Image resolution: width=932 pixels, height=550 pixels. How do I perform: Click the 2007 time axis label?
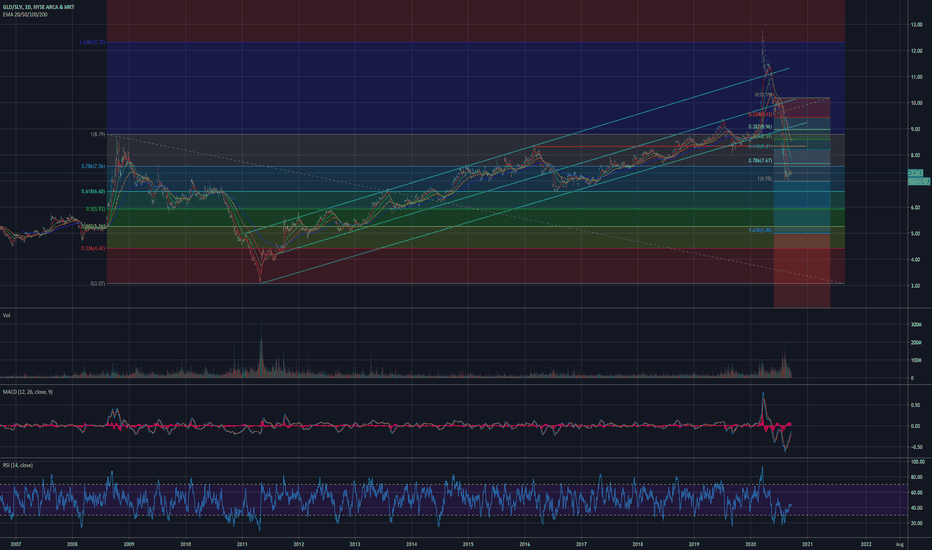coord(16,544)
